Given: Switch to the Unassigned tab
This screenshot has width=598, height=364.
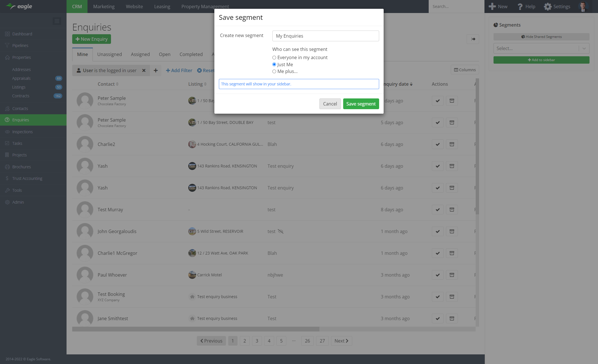Looking at the screenshot, I should click(x=109, y=54).
